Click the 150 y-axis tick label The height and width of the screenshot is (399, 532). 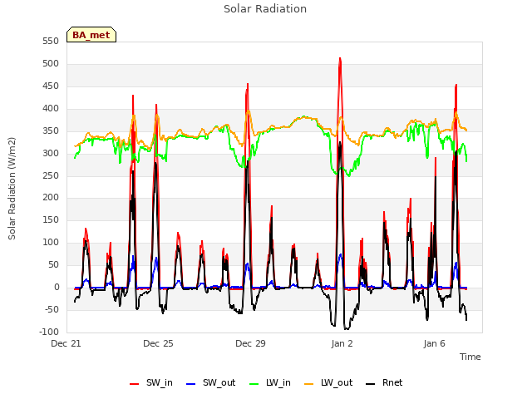[51, 219]
